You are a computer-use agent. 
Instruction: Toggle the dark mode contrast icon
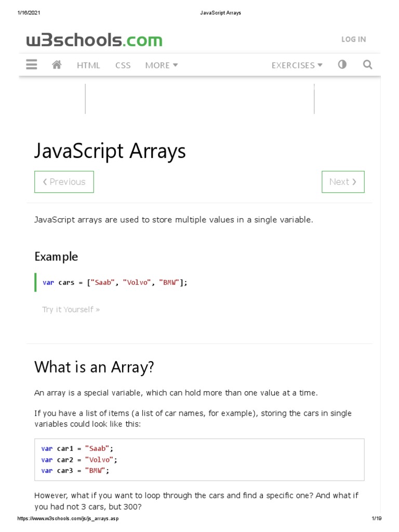pyautogui.click(x=342, y=64)
